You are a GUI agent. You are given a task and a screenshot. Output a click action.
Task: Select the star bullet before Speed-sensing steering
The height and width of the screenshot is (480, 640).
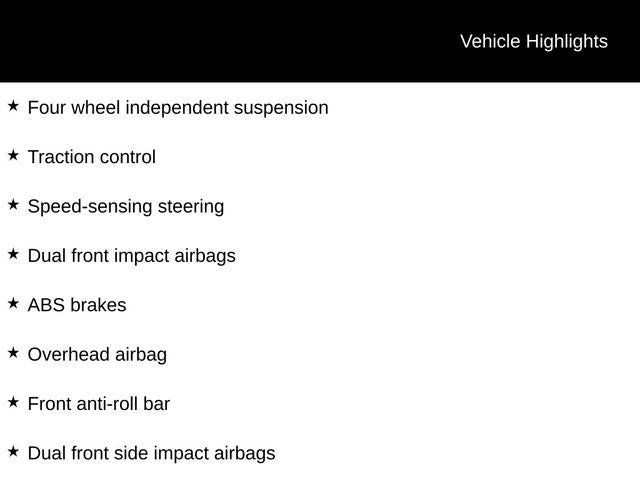(13, 205)
